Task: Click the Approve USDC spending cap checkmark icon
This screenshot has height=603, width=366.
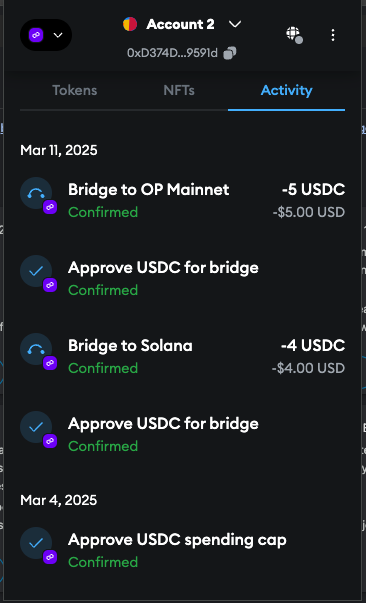Action: 36,543
